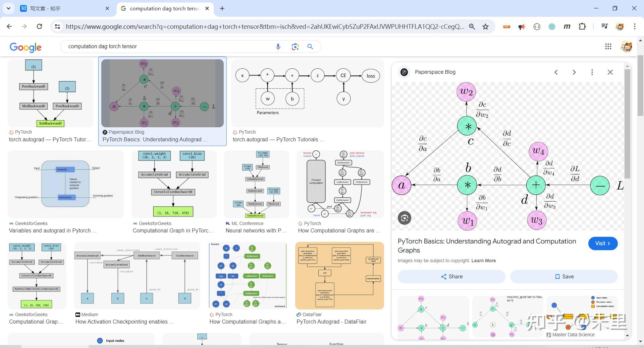Close the image preview panel
Screen dimensions: 644x348
(610, 72)
